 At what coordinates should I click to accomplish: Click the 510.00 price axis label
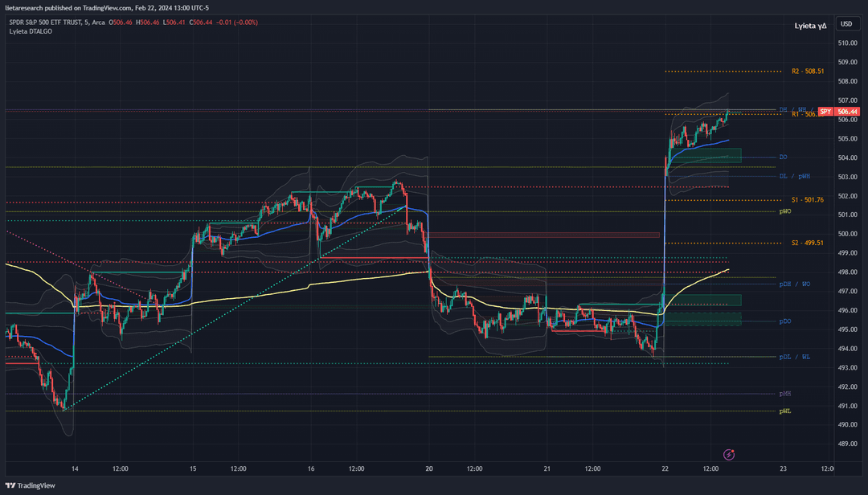point(847,43)
